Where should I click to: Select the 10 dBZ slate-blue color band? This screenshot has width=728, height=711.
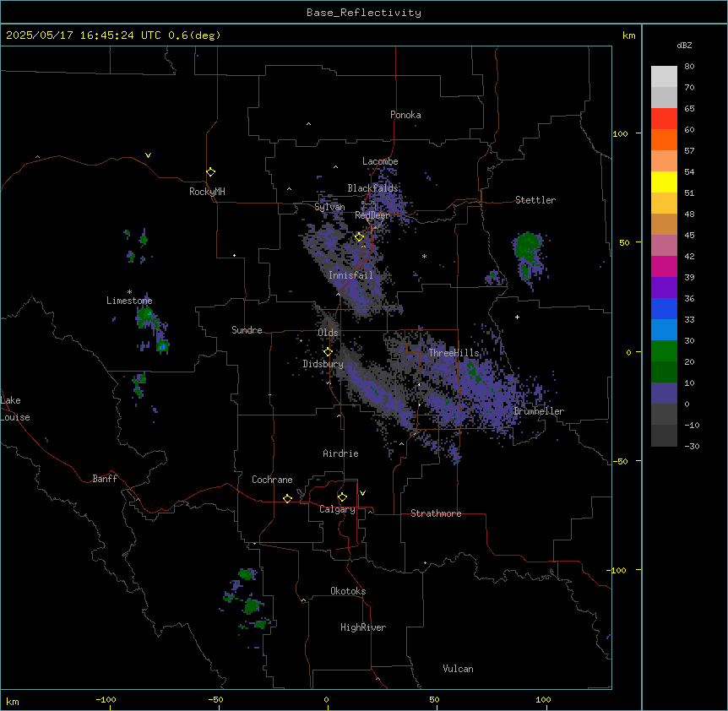[x=664, y=393]
